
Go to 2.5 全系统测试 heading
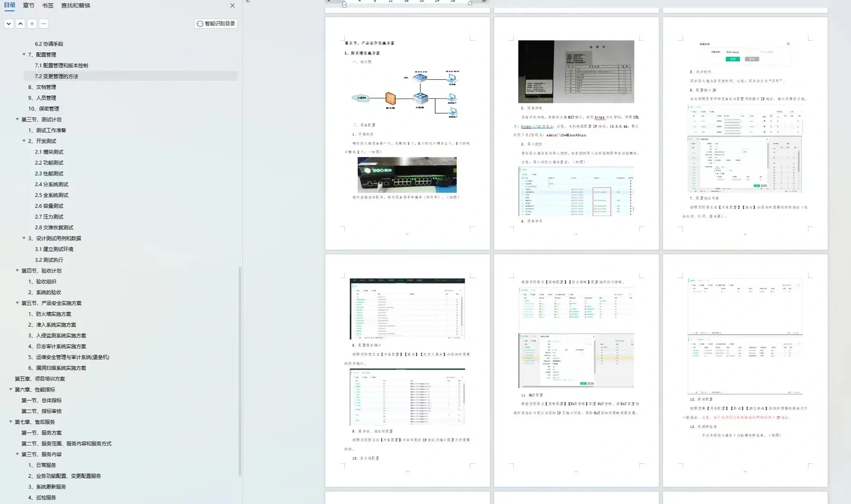(51, 195)
